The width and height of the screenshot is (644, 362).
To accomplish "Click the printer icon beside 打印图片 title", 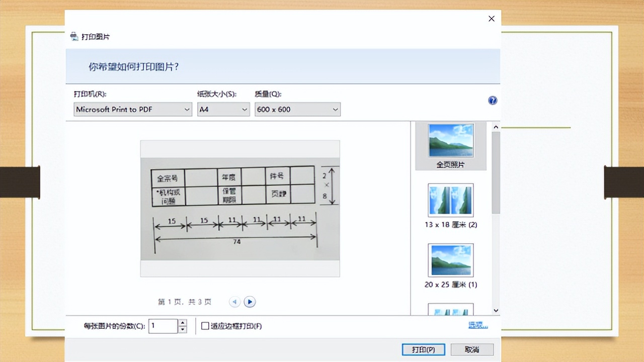I will (73, 36).
